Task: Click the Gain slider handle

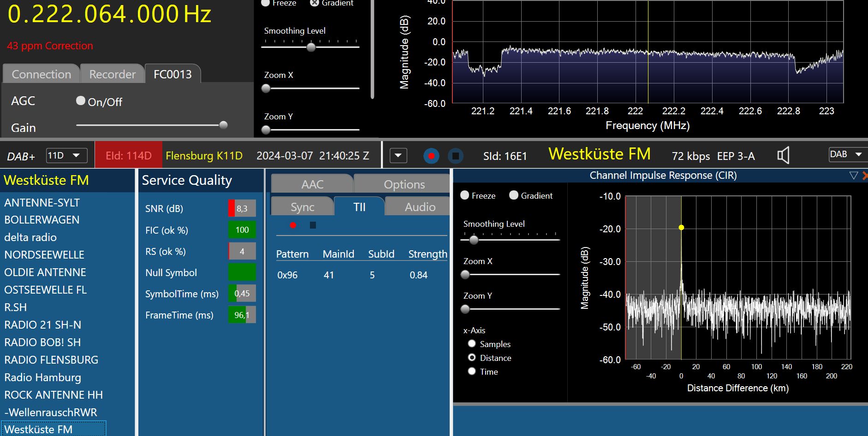Action: 223,125
